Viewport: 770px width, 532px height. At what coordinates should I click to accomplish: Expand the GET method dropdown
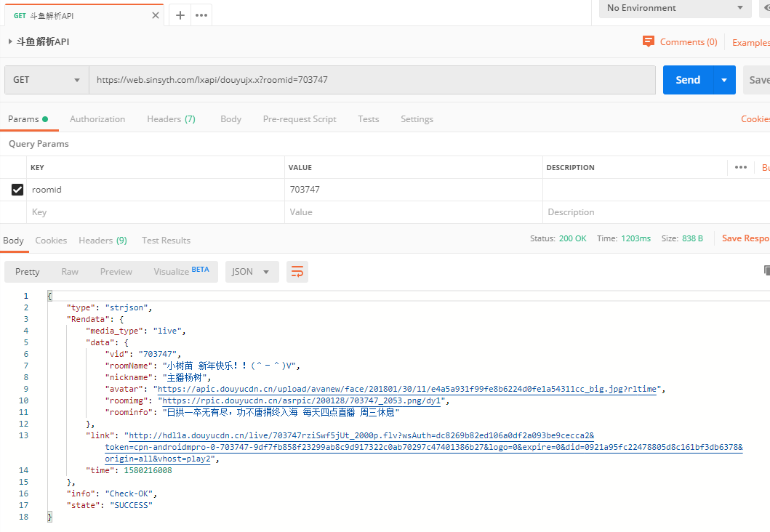[47, 80]
